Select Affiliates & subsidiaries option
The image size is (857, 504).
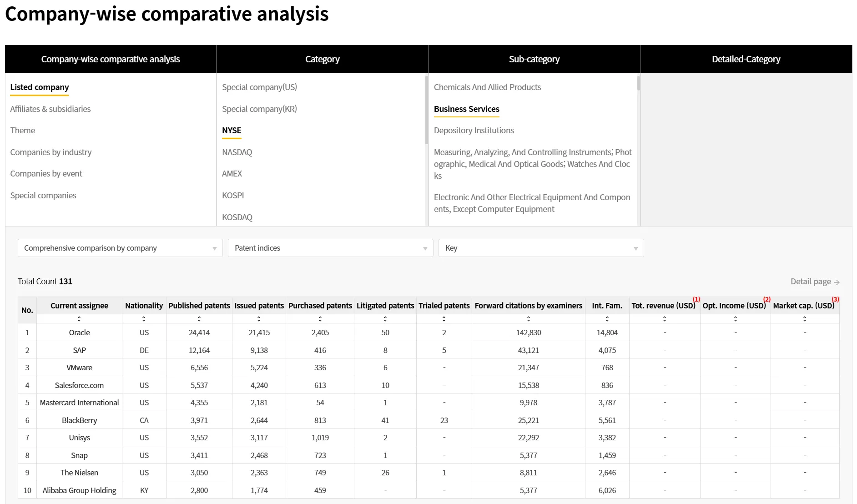(x=50, y=109)
